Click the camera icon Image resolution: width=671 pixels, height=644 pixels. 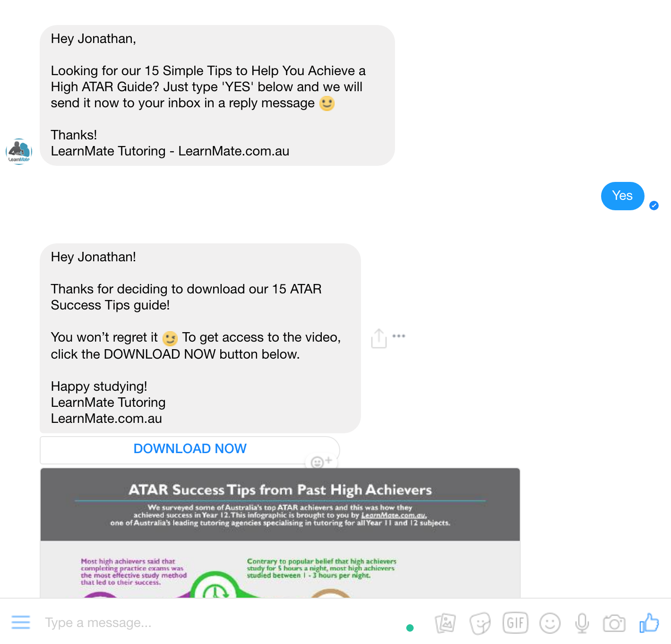pos(614,624)
